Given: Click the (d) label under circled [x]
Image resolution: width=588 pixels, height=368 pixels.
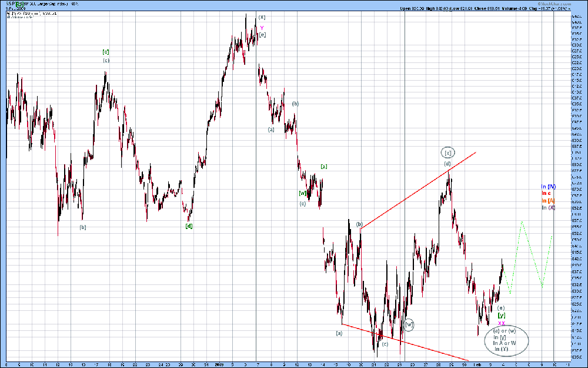Looking at the screenshot, I should (x=447, y=164).
